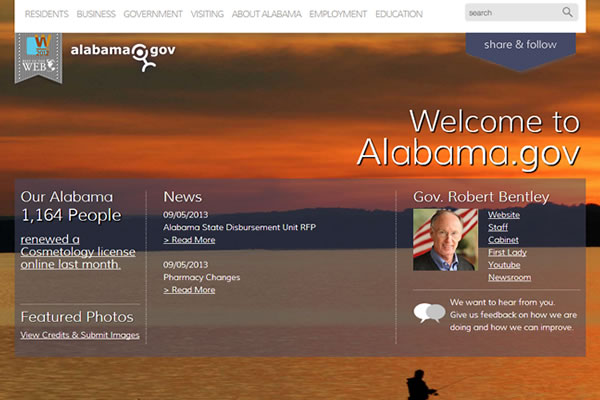Click the Gov. Robert Bentley heading
Screen dimensions: 600x400
coord(481,197)
